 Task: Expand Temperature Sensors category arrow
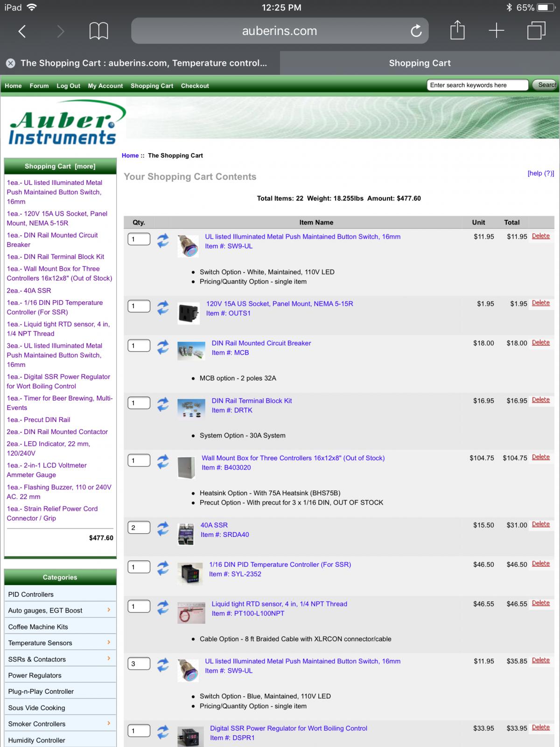click(x=109, y=642)
